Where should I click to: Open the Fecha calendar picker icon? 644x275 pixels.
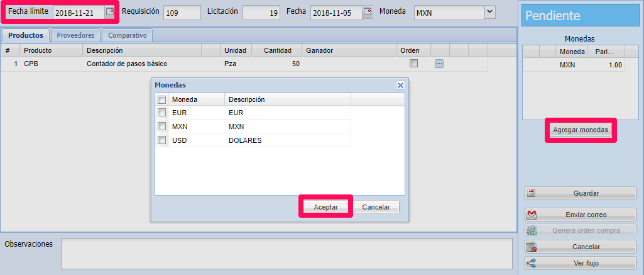click(368, 13)
